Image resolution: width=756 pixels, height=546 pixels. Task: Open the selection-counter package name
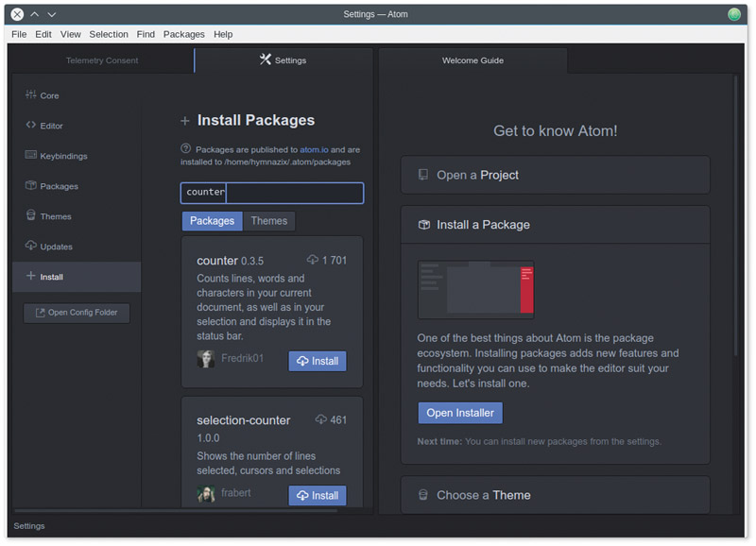(244, 420)
